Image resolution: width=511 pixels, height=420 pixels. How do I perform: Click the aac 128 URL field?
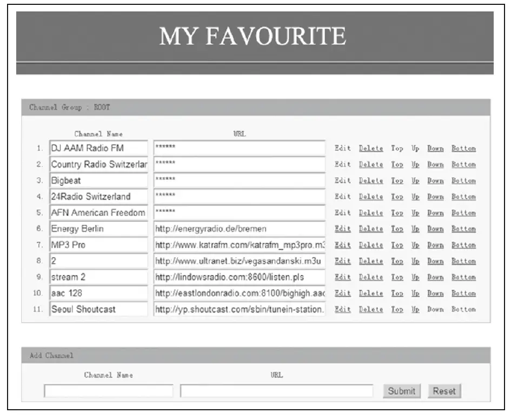click(x=239, y=294)
